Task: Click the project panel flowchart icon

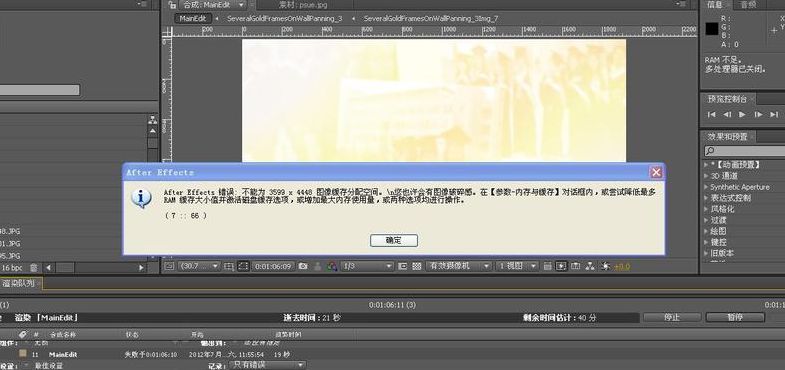Action: coord(153,120)
